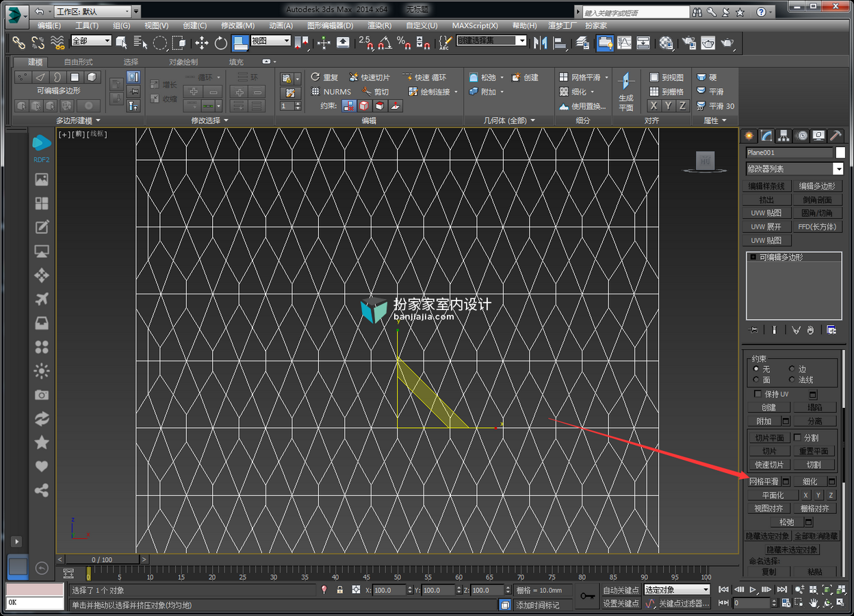Choose the Select Object tool
Viewport: 854px width, 616px height.
point(122,42)
